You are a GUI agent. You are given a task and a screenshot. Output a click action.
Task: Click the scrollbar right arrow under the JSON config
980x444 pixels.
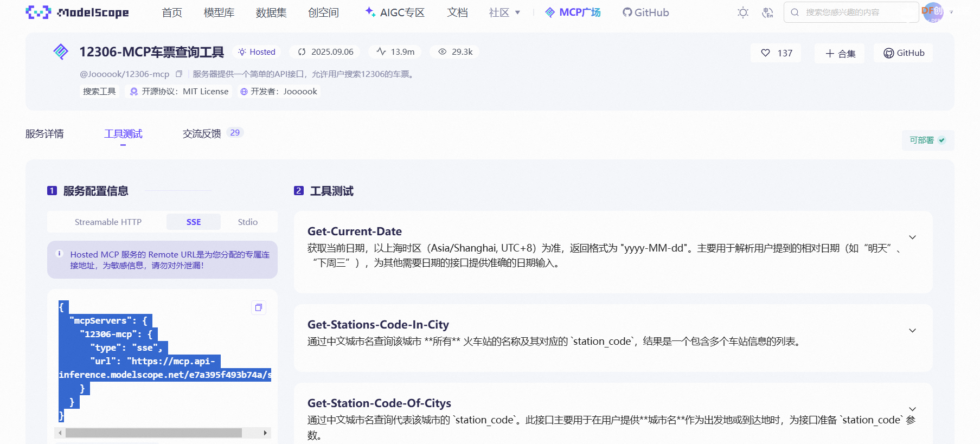pyautogui.click(x=265, y=433)
